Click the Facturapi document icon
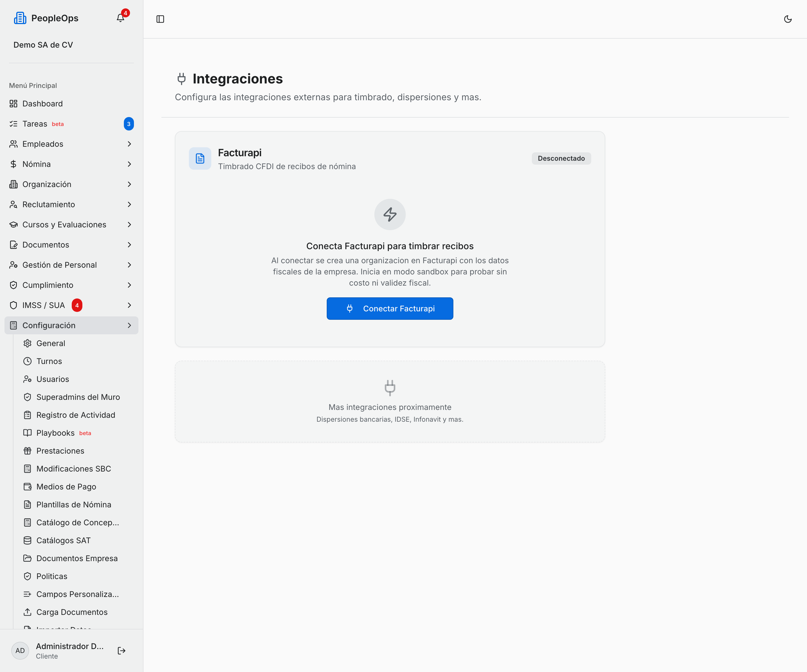This screenshot has width=807, height=672. (x=200, y=158)
